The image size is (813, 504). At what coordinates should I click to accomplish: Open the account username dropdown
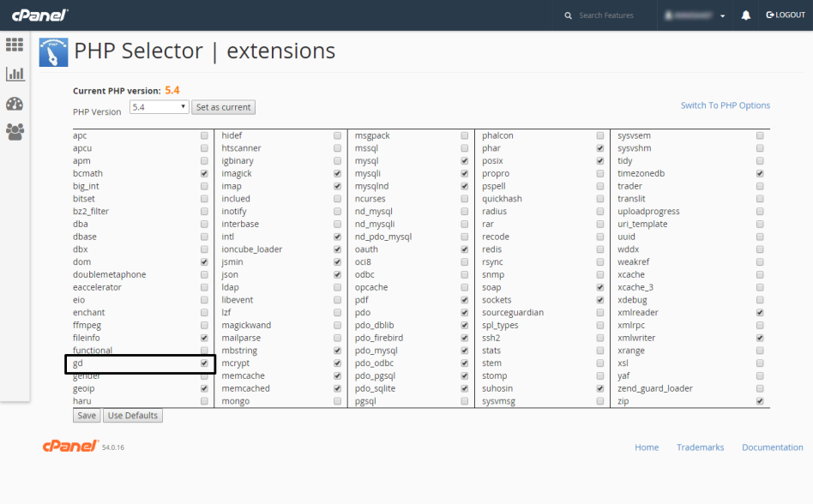click(x=695, y=15)
